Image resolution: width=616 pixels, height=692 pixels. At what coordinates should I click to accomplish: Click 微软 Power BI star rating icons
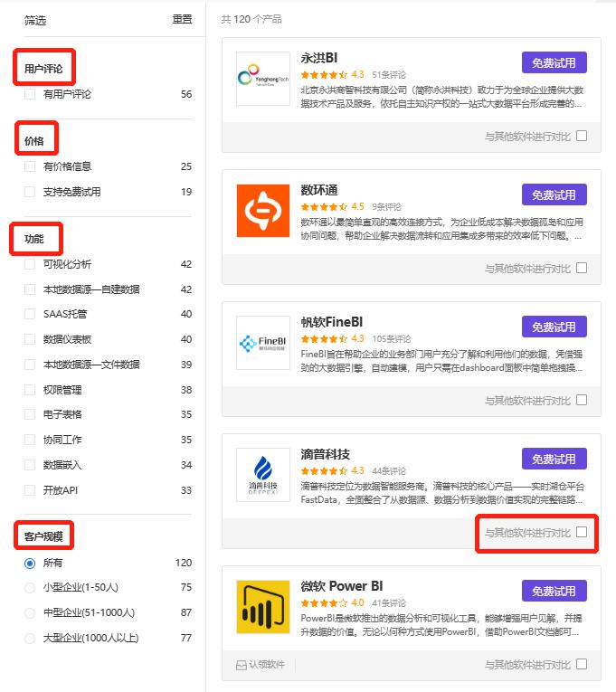click(325, 602)
